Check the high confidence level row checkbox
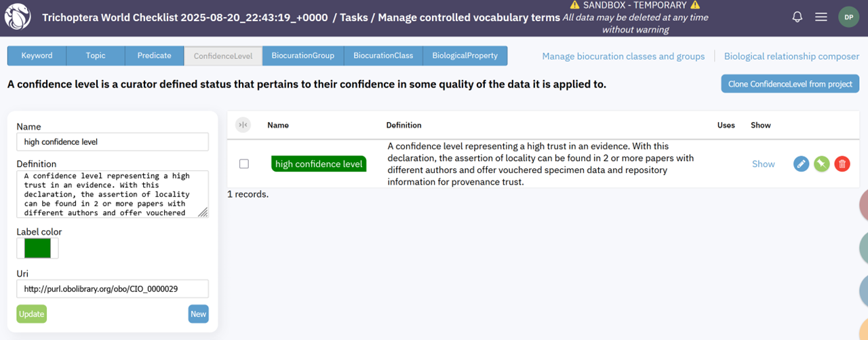 (244, 164)
